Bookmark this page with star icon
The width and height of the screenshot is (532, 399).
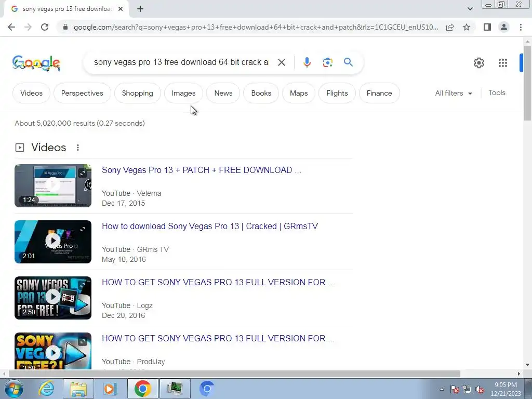[467, 27]
